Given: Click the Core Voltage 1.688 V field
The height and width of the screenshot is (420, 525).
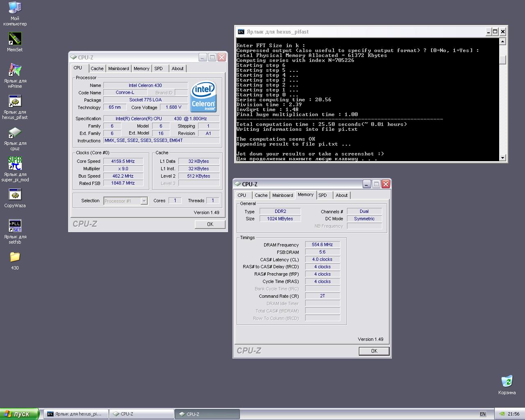Looking at the screenshot, I should pyautogui.click(x=173, y=107).
